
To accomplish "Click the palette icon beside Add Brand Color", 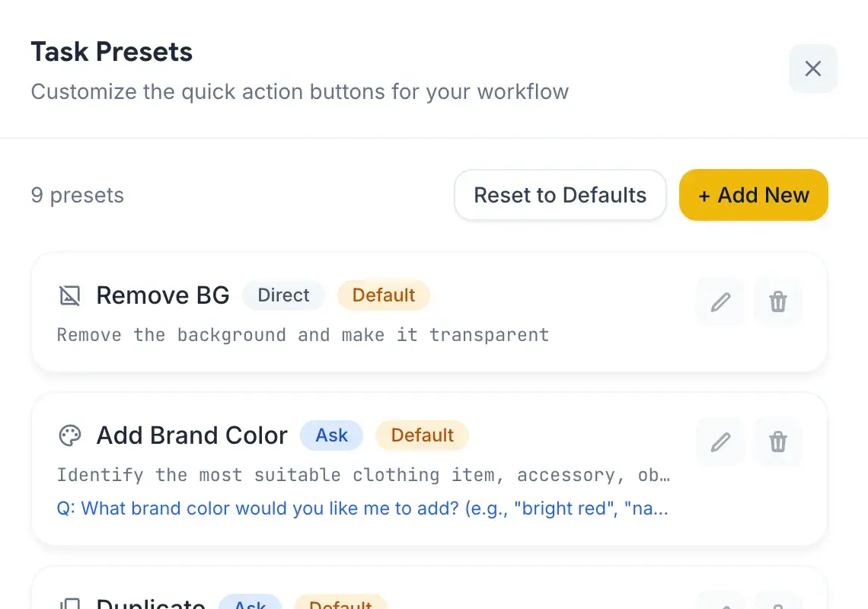I will coord(69,435).
